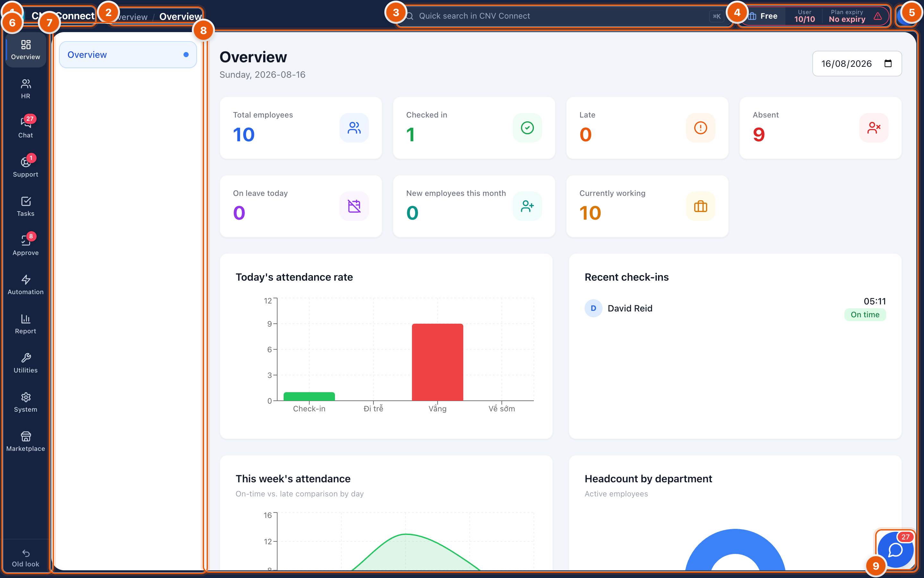Click the red Vắng bar in chart
The height and width of the screenshot is (578, 924).
pyautogui.click(x=437, y=362)
